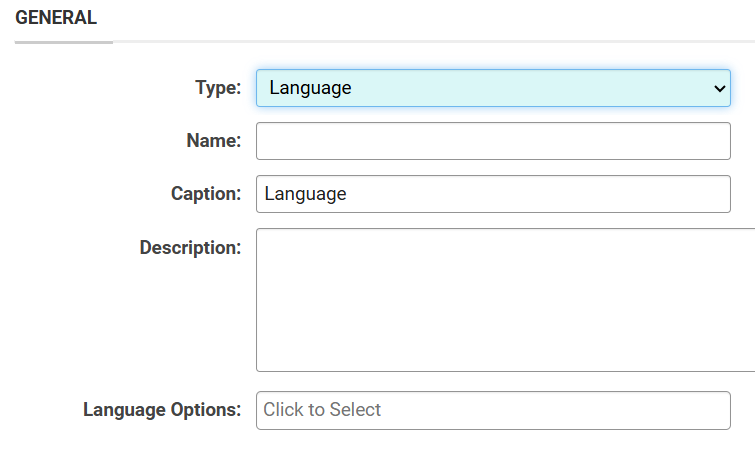Click into the Caption field containing Language
755x458 pixels.
(x=493, y=194)
